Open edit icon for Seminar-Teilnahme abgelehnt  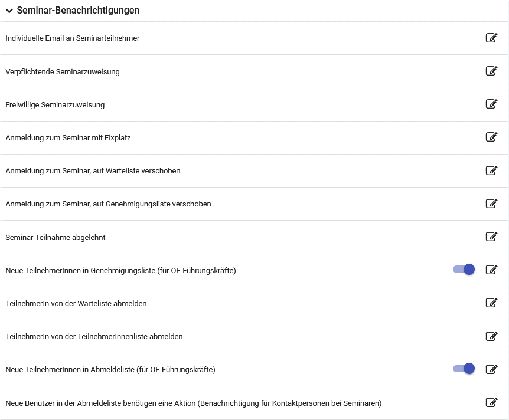click(491, 237)
